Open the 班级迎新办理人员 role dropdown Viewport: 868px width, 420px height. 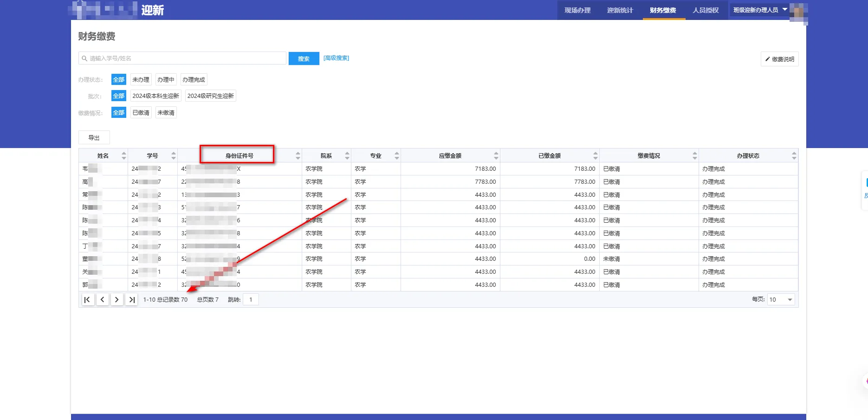(759, 9)
